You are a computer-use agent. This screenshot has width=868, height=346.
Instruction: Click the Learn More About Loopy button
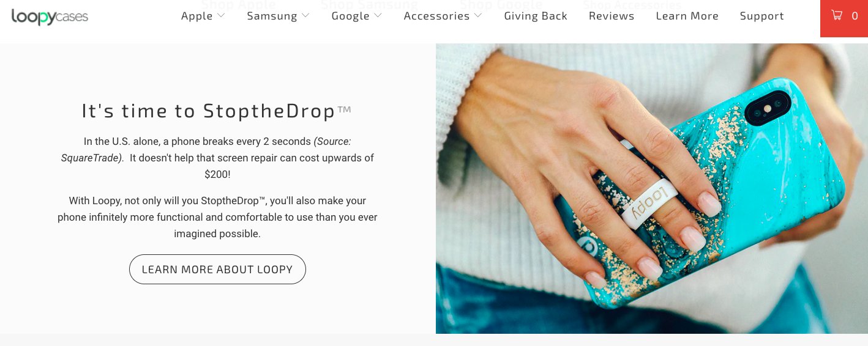coord(217,269)
